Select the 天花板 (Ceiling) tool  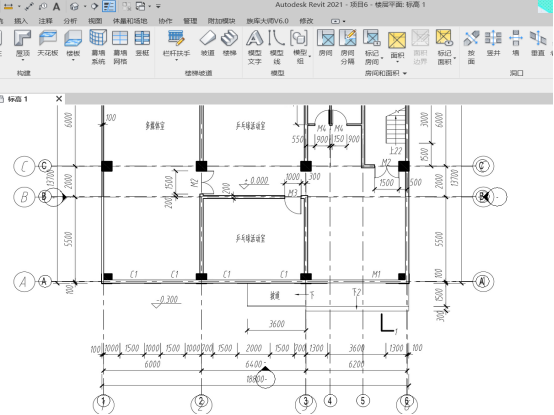coord(48,43)
